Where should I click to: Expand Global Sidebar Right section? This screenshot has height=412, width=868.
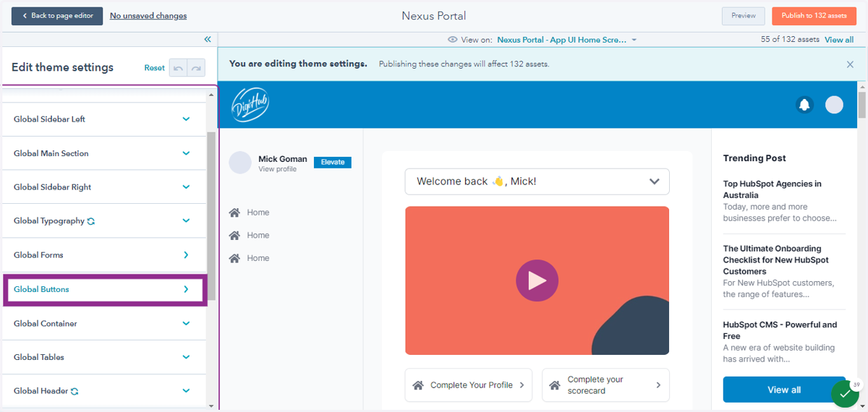(x=104, y=187)
